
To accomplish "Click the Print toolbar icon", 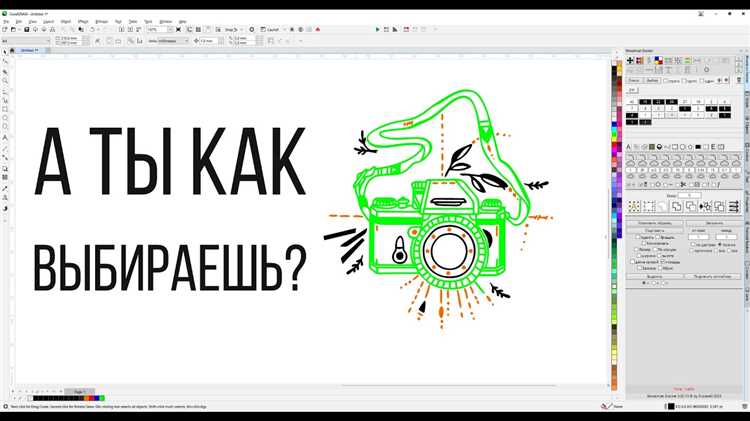I will pyautogui.click(x=52, y=29).
